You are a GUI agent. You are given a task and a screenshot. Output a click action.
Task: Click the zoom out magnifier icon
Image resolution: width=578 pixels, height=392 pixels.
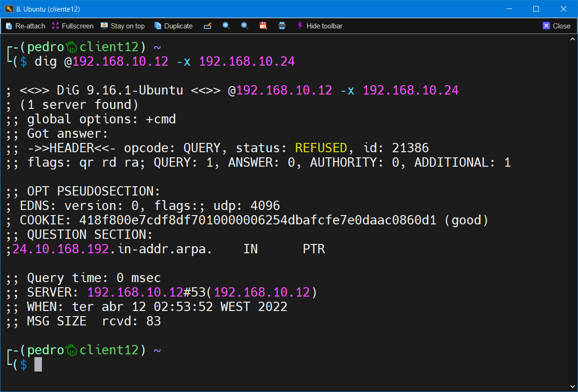click(x=245, y=26)
